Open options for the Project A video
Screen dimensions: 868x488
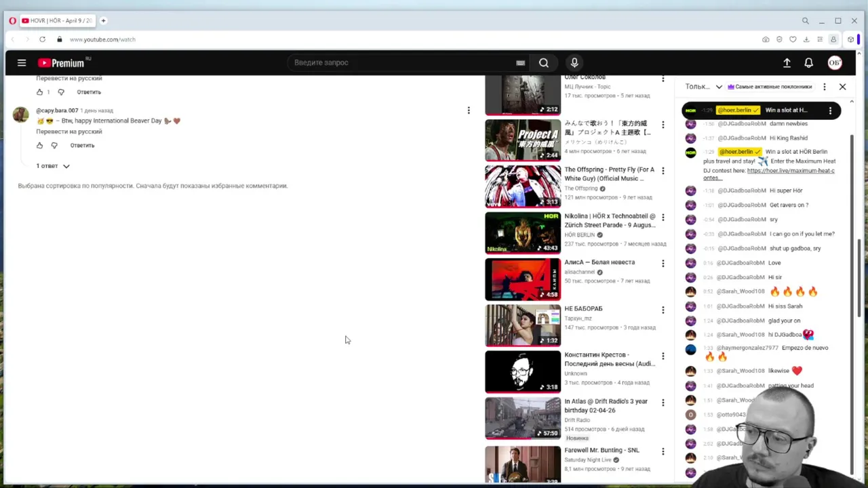663,125
